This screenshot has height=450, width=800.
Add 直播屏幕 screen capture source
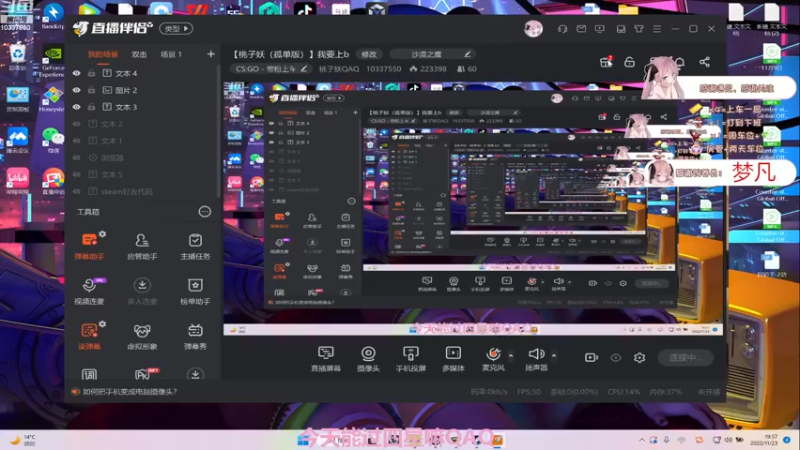tap(326, 359)
